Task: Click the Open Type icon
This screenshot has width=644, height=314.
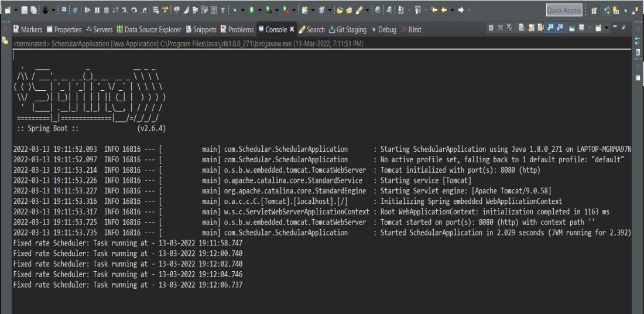Action: point(340,10)
